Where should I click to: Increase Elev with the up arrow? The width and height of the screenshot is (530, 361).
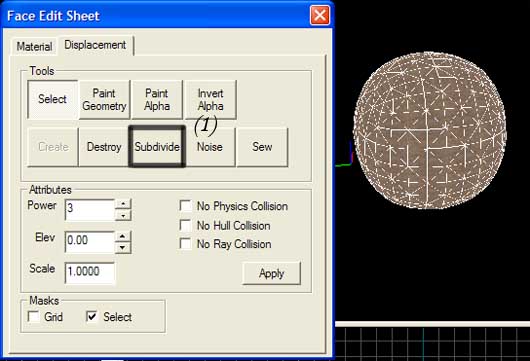123,236
